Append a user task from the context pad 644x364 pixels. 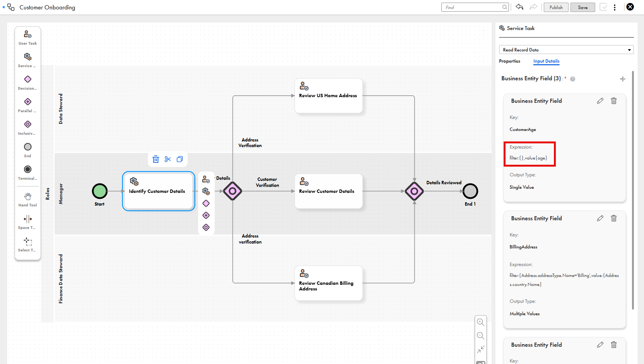(x=206, y=179)
